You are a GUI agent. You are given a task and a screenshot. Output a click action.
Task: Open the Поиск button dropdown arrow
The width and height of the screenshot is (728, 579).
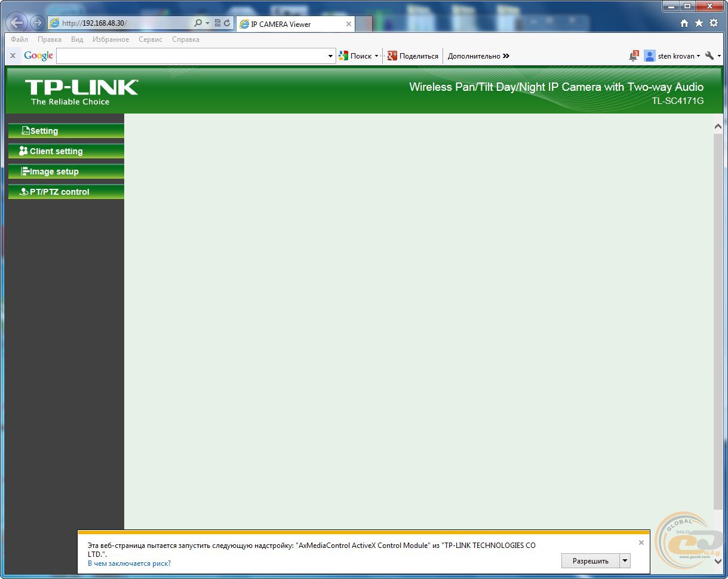coord(376,56)
